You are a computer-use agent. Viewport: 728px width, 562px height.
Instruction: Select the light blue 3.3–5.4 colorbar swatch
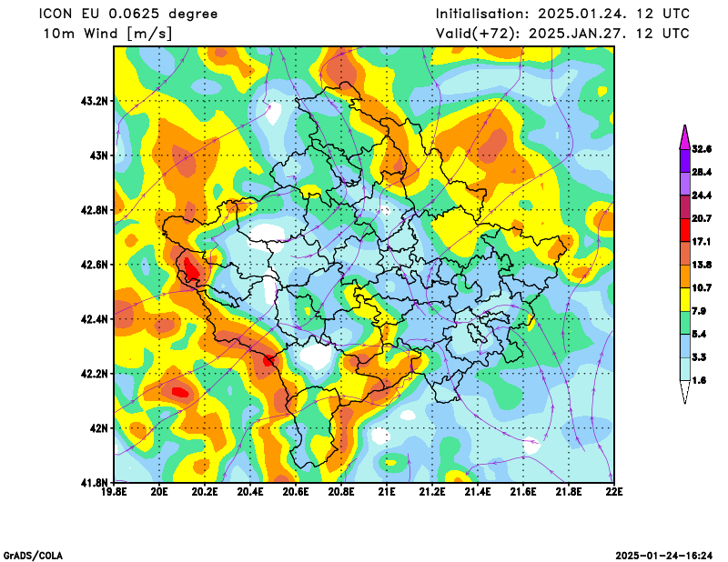pyautogui.click(x=685, y=346)
